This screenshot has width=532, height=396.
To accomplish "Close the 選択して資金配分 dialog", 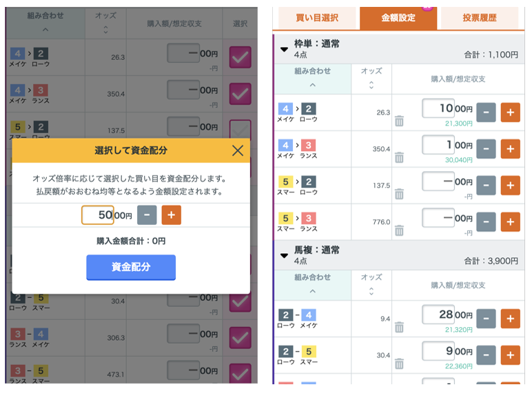I will coord(238,150).
